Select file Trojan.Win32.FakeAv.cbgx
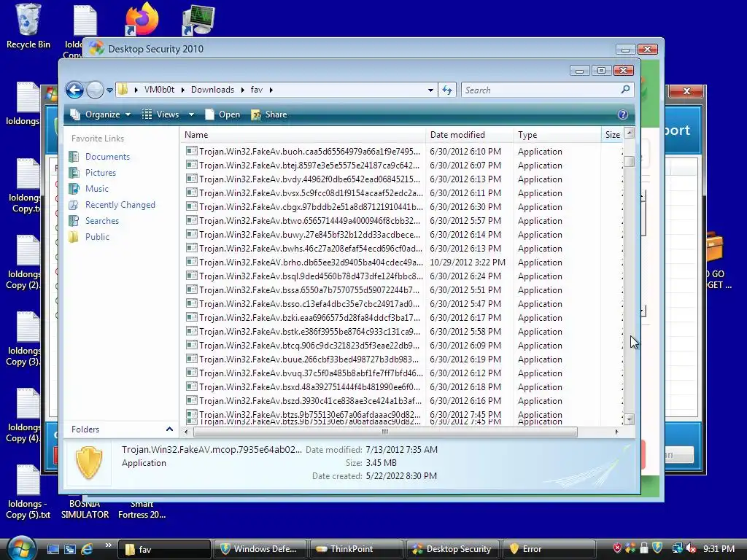Screen dimensions: 747x560 (309, 206)
